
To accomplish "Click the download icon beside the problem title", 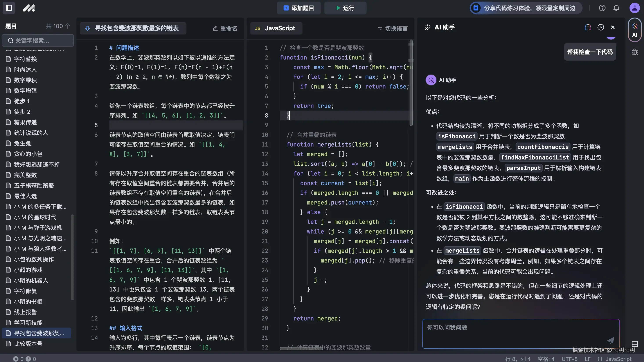I will click(x=88, y=28).
